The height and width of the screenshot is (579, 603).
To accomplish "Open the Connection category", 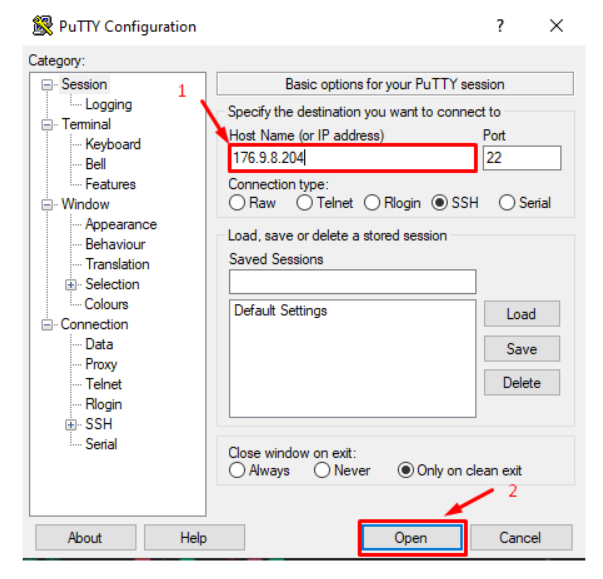I will coord(94,324).
